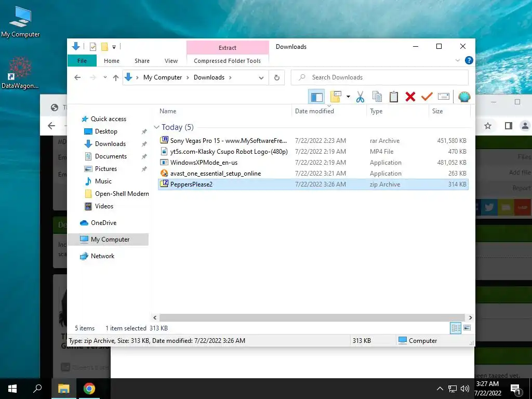This screenshot has width=532, height=399.
Task: Select the Sony Vegas Pro 15 rar file
Action: (x=313, y=140)
